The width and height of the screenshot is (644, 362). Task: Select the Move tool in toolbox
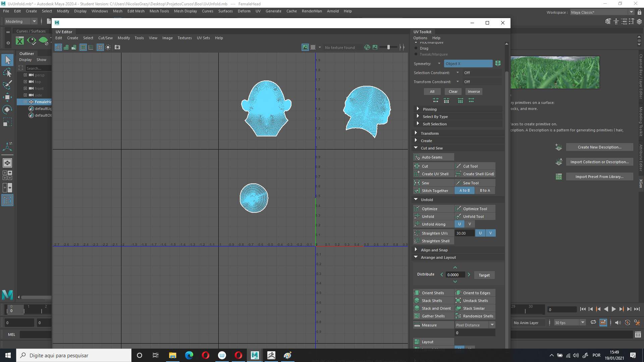coord(7,97)
